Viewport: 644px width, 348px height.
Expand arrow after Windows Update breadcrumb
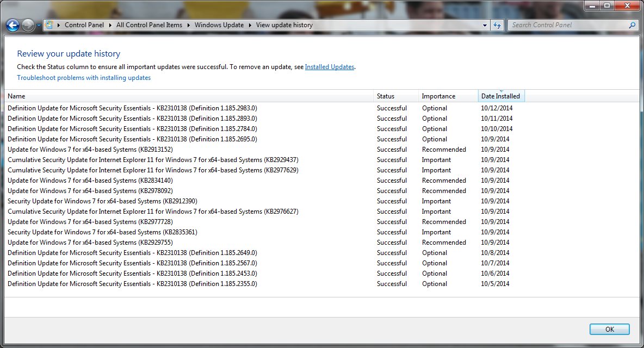coord(250,25)
